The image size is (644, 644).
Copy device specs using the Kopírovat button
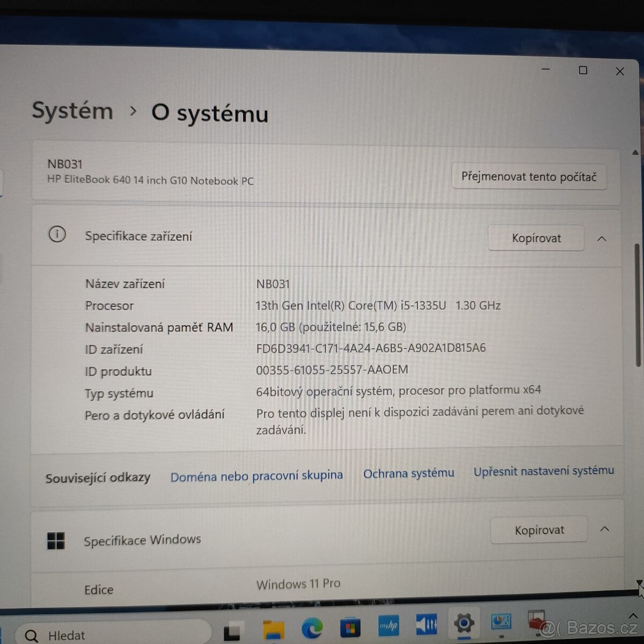[x=536, y=238]
